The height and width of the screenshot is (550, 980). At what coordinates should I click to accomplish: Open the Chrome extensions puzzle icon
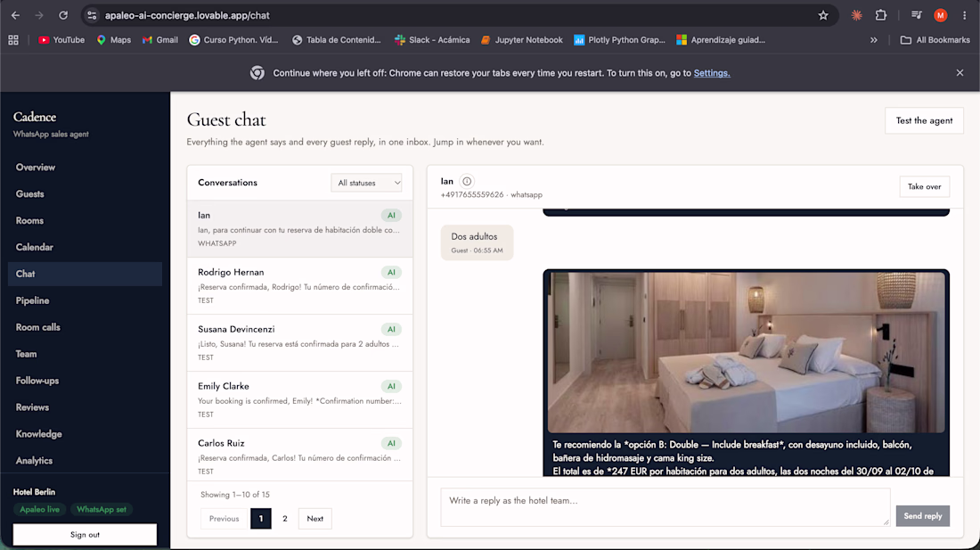point(880,16)
